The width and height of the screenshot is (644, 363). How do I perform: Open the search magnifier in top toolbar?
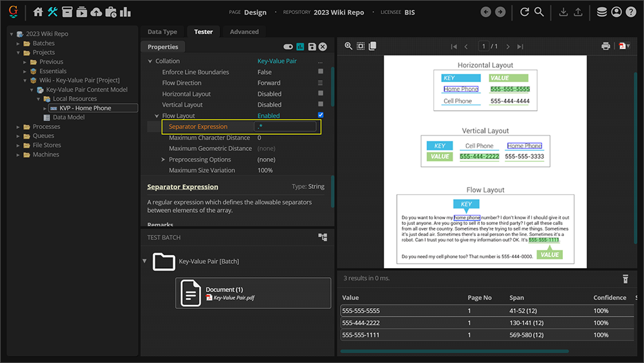[539, 12]
